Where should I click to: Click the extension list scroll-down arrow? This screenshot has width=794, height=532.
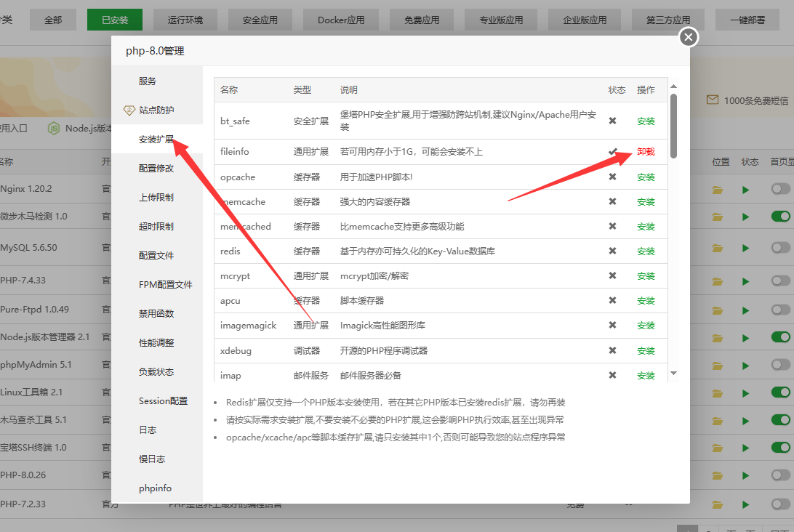pos(673,373)
